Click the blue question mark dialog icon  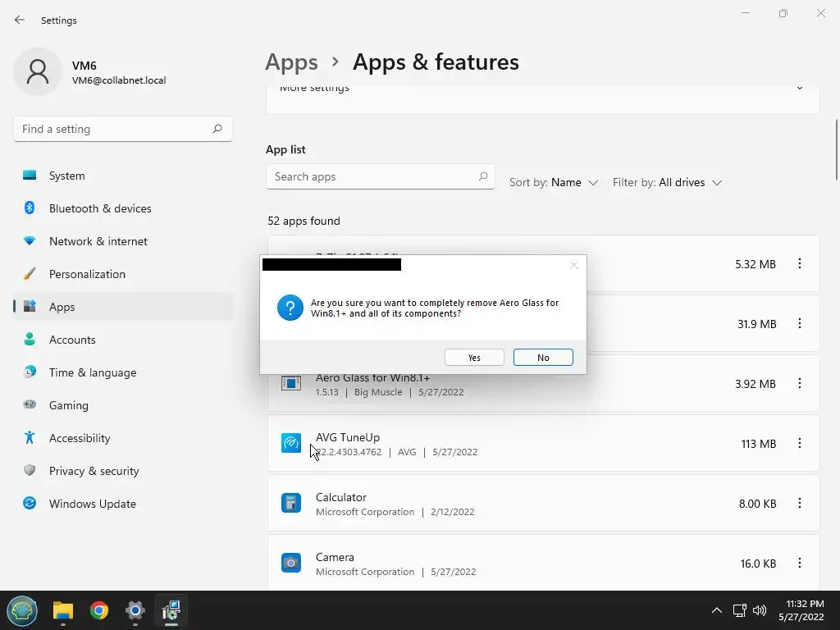point(290,308)
